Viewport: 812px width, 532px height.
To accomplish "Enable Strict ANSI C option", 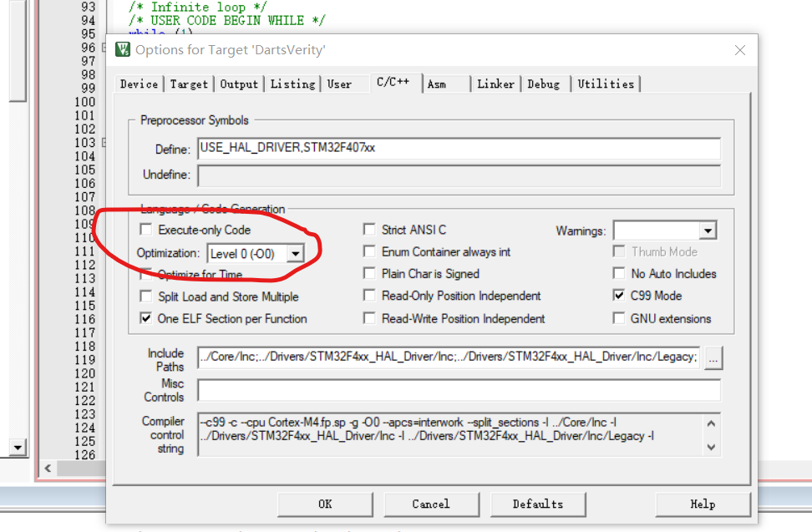I will point(369,230).
